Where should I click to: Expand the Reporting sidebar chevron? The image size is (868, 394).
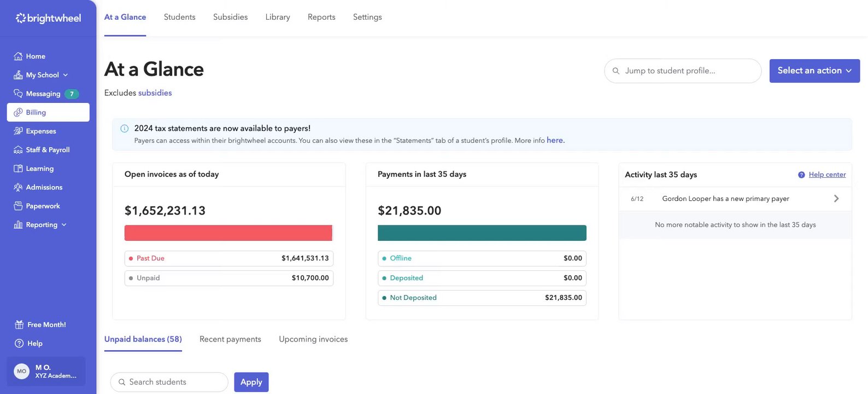[64, 225]
